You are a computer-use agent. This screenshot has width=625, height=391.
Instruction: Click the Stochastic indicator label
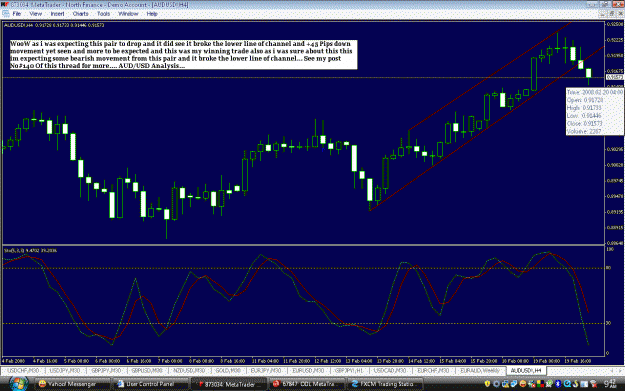(x=30, y=250)
